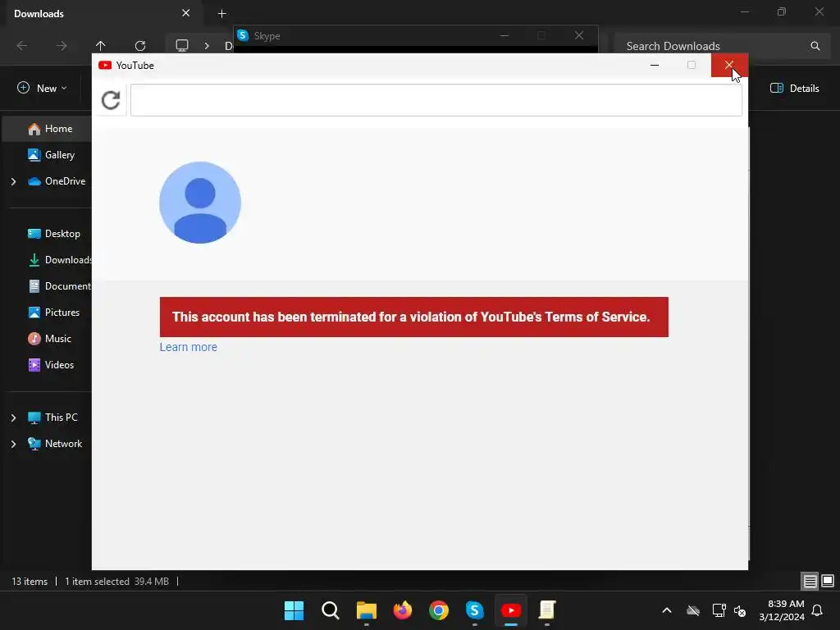Switch Explorer to details list view
The image size is (840, 630).
point(810,581)
